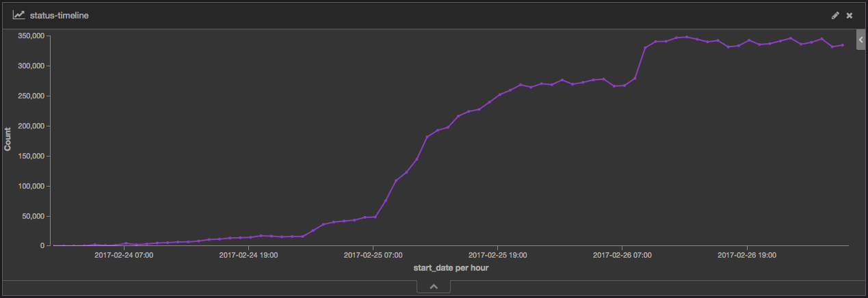Click the 100,000 y-axis label
The image size is (868, 298).
click(31, 186)
